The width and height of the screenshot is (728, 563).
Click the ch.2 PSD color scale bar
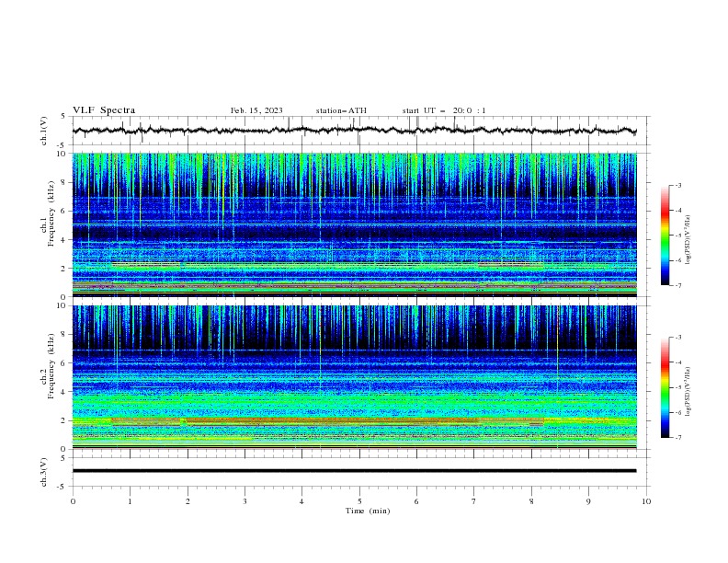pos(665,387)
